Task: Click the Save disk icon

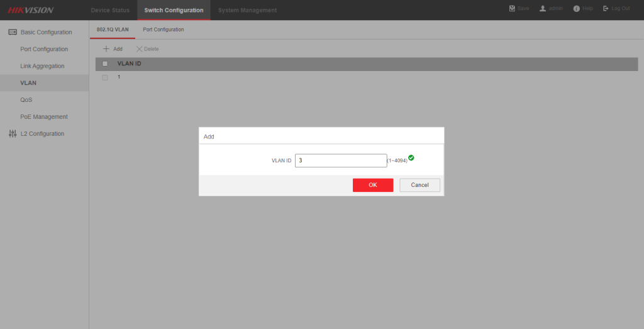Action: tap(512, 8)
